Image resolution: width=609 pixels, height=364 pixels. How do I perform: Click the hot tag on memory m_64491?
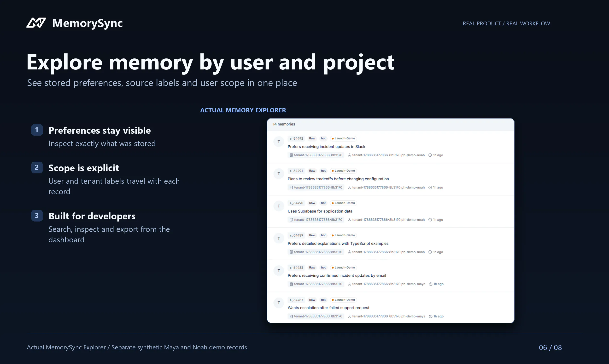coord(323,171)
